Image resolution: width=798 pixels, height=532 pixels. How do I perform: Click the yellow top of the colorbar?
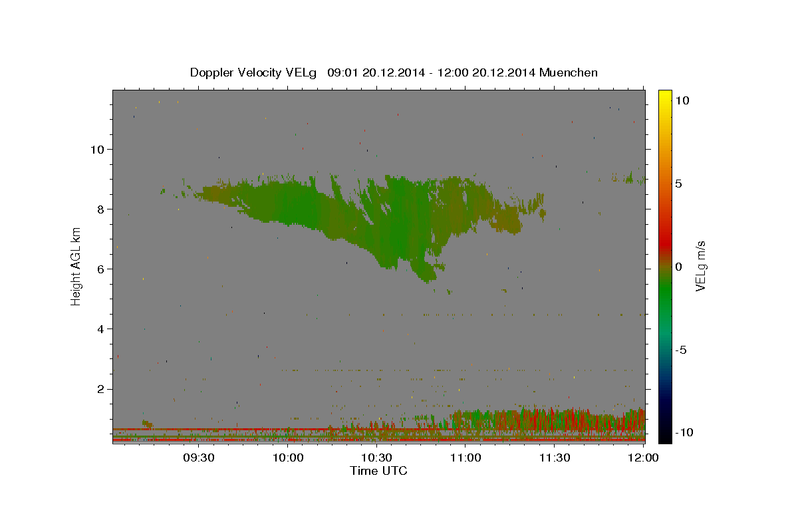click(665, 96)
